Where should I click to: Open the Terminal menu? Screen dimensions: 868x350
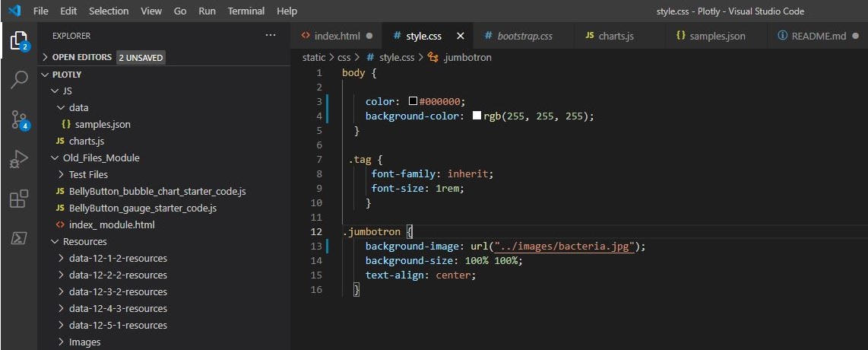pyautogui.click(x=246, y=11)
